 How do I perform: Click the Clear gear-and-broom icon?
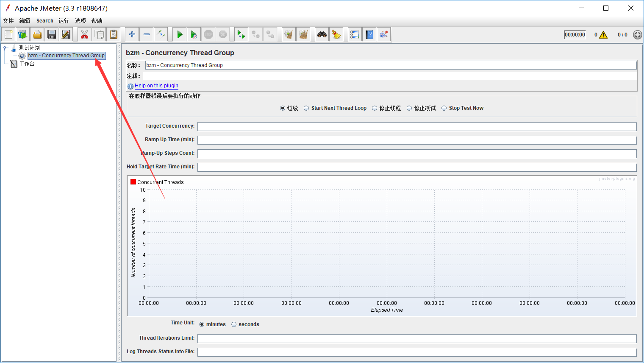(x=289, y=34)
